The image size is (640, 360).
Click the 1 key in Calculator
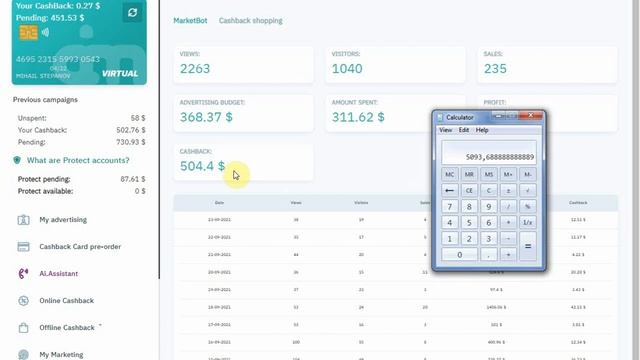point(449,238)
